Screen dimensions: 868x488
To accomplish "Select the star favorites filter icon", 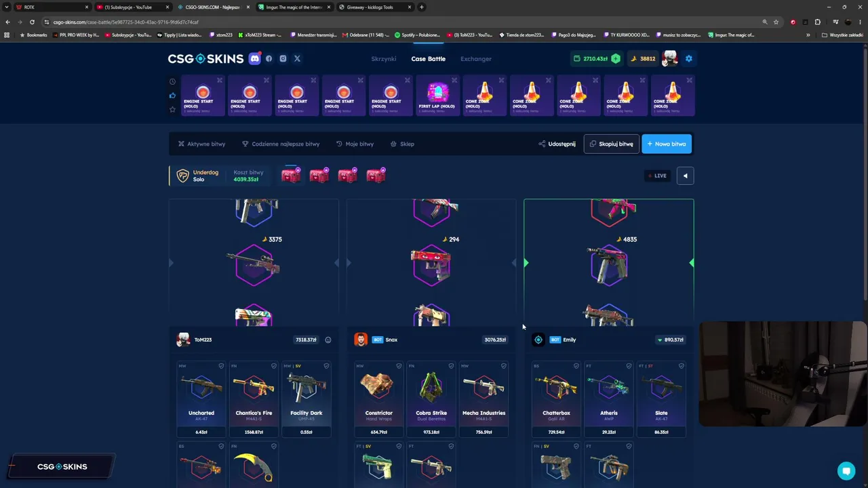I will 172,109.
